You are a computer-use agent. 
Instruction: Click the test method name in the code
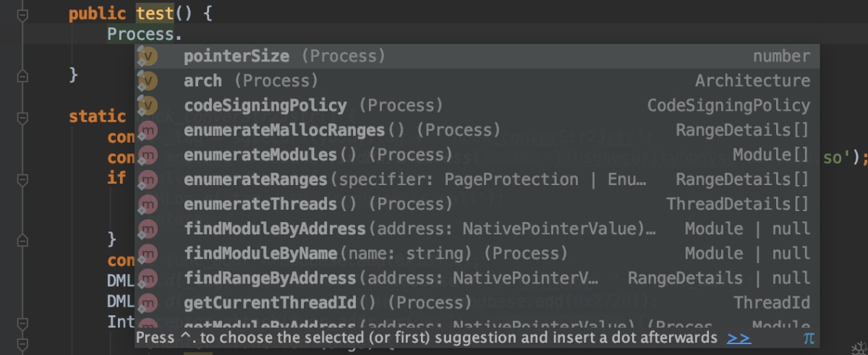155,14
